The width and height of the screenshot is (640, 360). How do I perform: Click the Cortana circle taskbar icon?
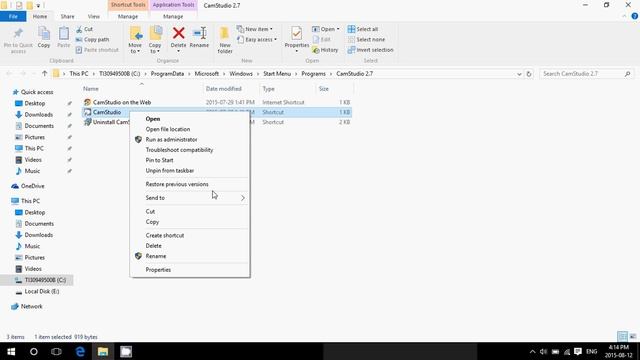click(34, 351)
